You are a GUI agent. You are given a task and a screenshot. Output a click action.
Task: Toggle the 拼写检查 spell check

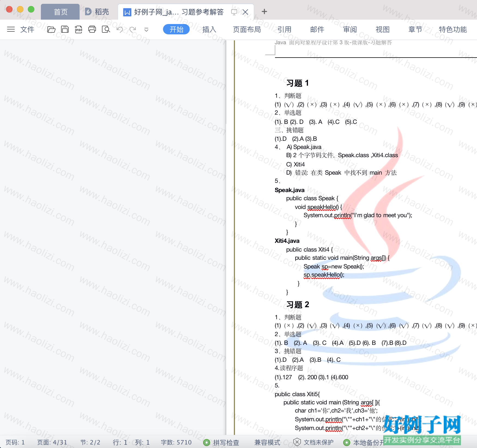point(221,442)
